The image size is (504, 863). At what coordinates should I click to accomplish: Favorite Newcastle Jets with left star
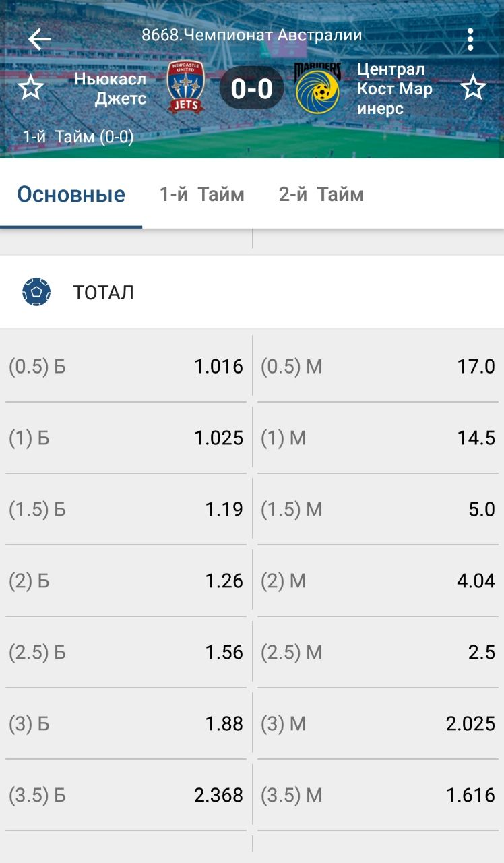(x=30, y=88)
